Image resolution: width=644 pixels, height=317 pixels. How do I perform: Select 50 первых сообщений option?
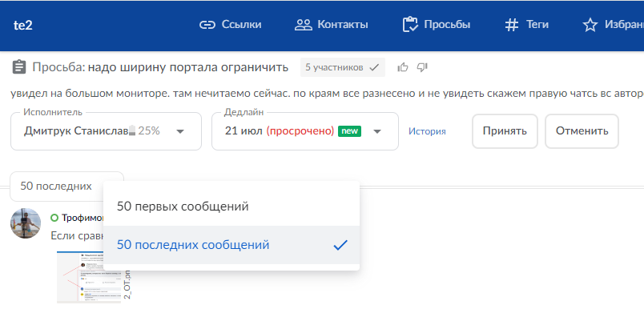click(231, 207)
